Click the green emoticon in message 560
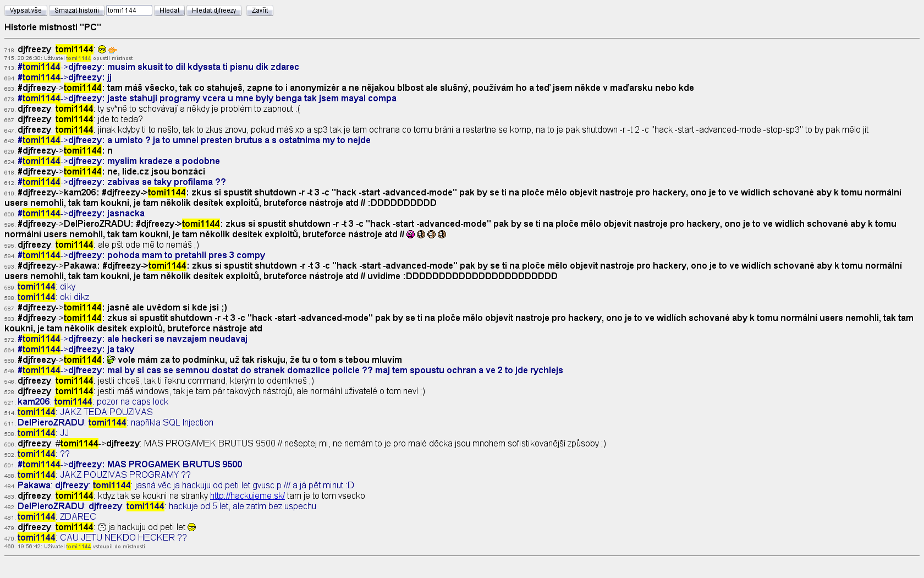 (111, 360)
